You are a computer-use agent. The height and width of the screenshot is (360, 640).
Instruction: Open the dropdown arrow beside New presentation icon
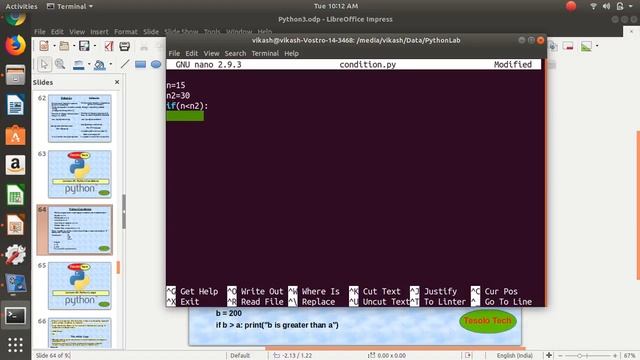point(54,46)
